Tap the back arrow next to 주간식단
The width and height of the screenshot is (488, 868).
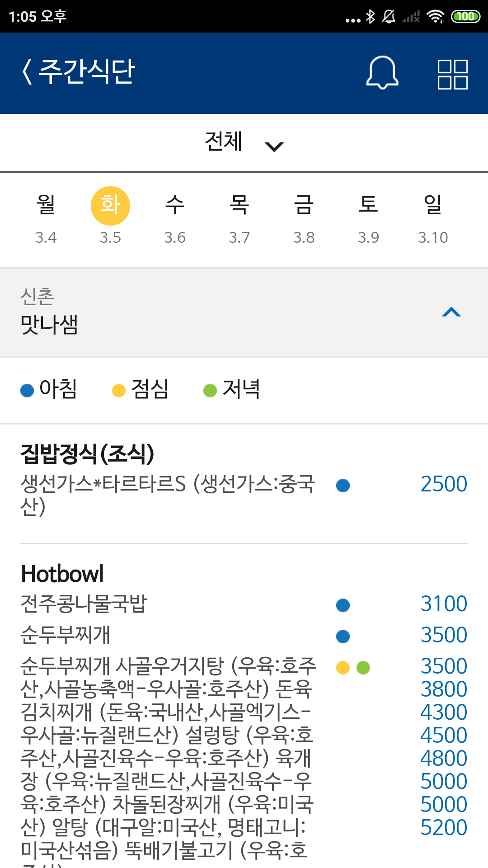(28, 72)
